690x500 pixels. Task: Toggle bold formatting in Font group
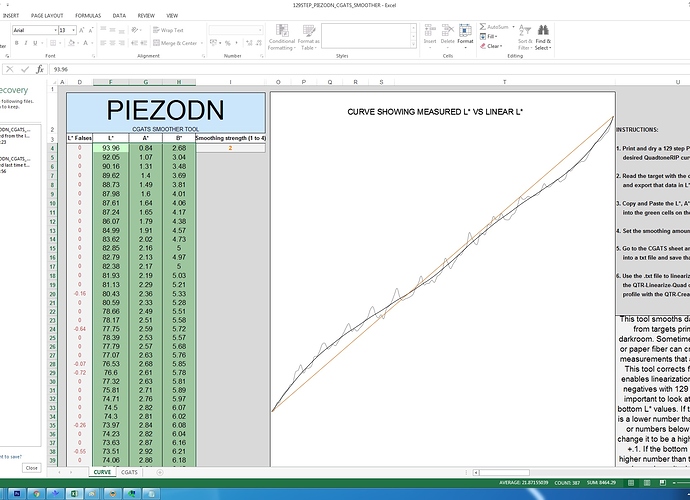(x=15, y=43)
